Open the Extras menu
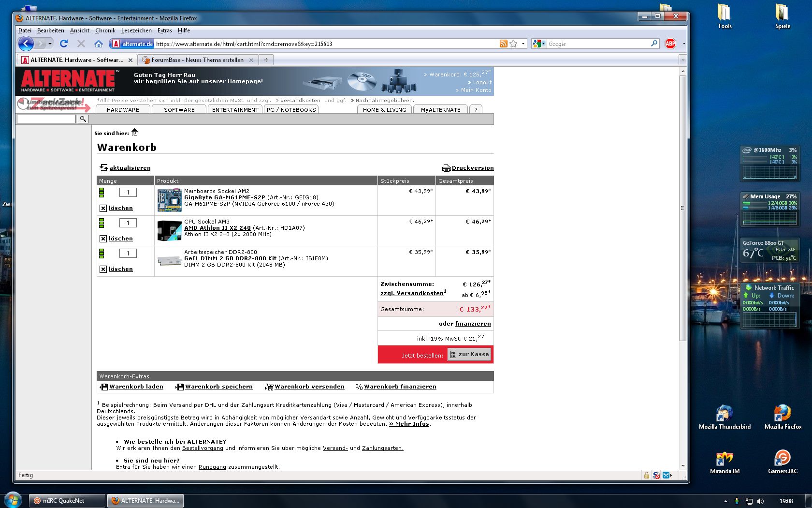The image size is (812, 508). (164, 30)
